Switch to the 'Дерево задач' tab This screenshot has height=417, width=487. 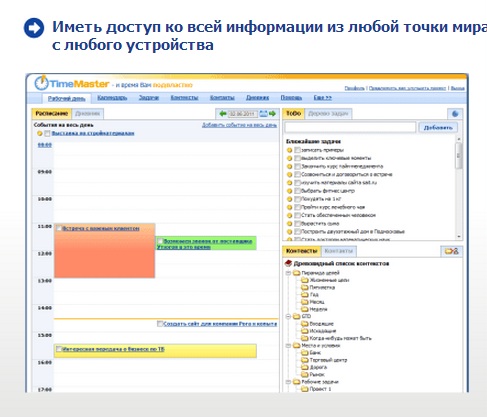pyautogui.click(x=328, y=114)
